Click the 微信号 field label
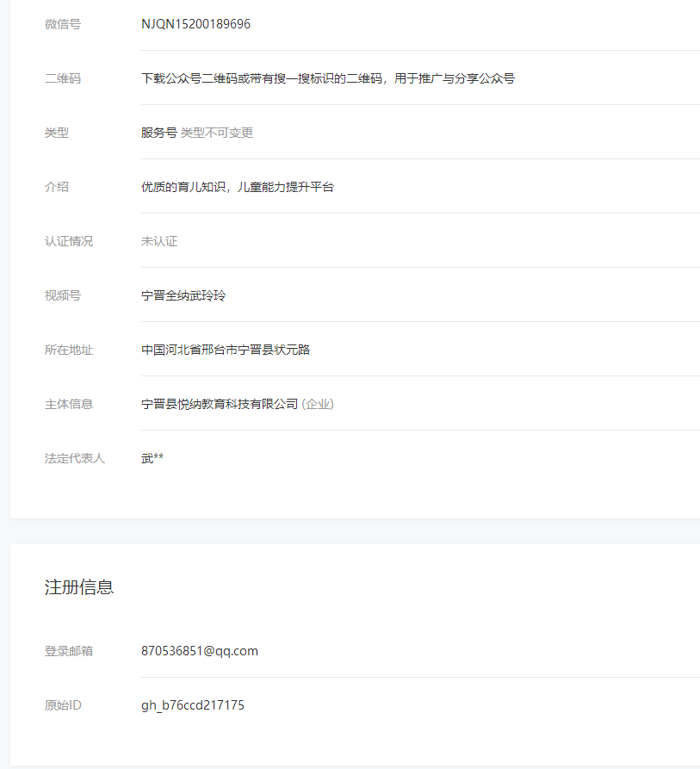 (x=63, y=24)
